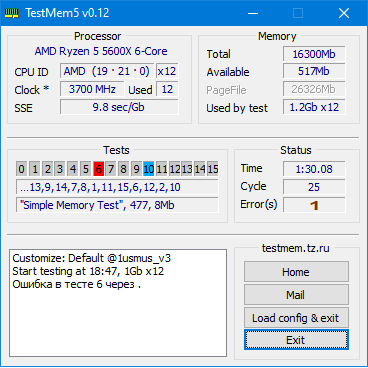Click test 15 indicator box

click(x=213, y=169)
